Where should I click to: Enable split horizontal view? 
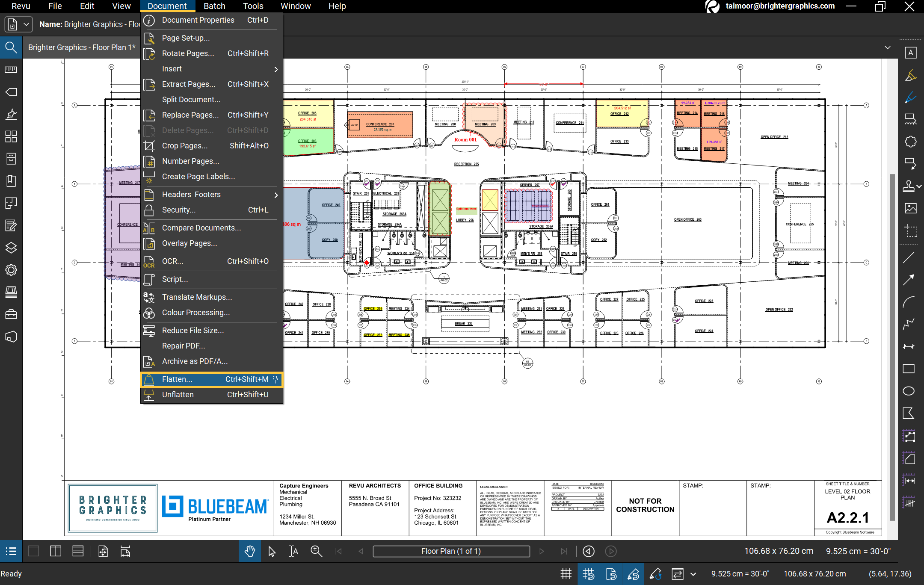point(78,551)
